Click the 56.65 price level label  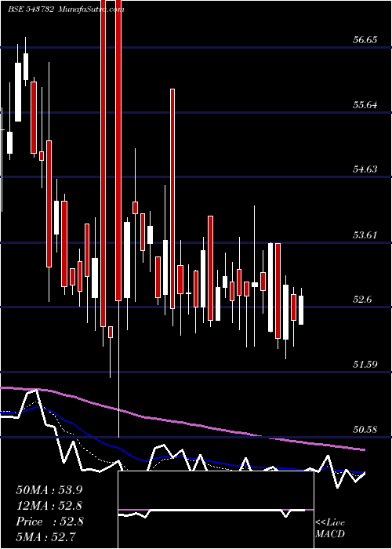tap(365, 39)
